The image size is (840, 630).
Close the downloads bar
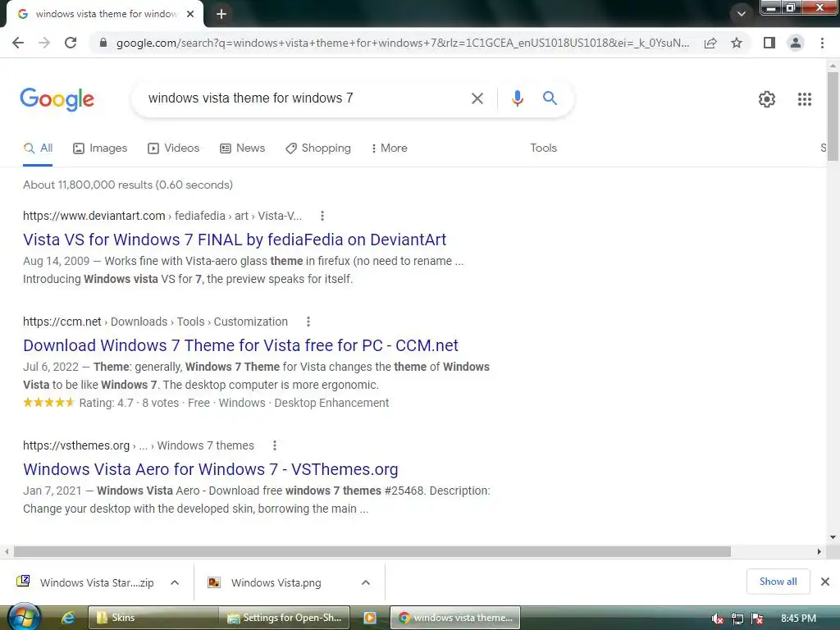pos(825,582)
